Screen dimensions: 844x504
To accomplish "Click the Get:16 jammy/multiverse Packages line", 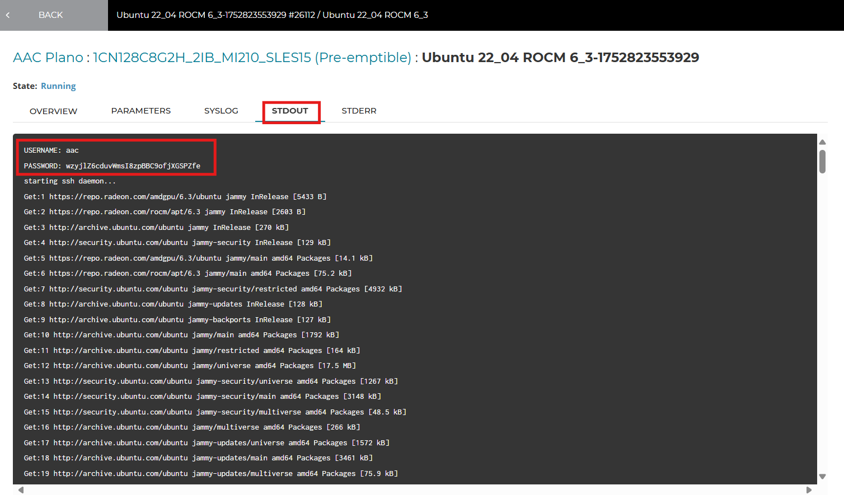I will tap(192, 427).
